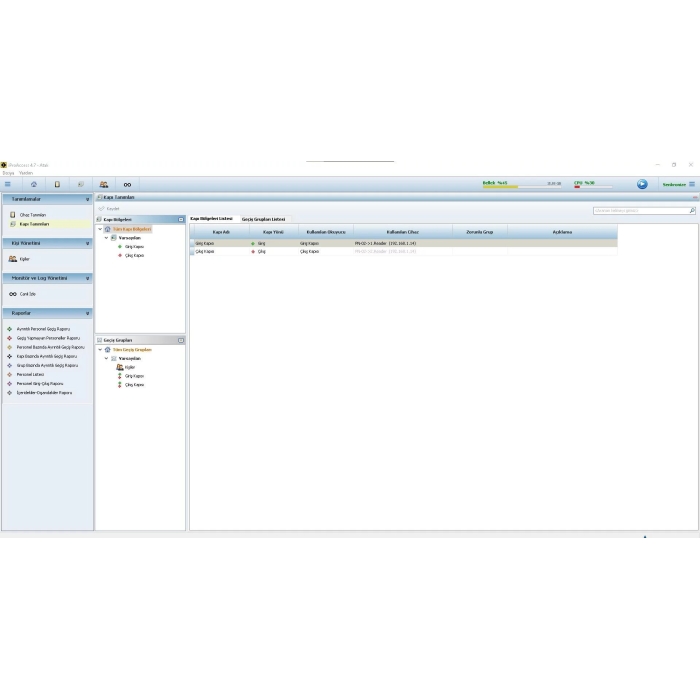
Task: Collapse the Geçiş Grupları panel
Action: click(180, 340)
